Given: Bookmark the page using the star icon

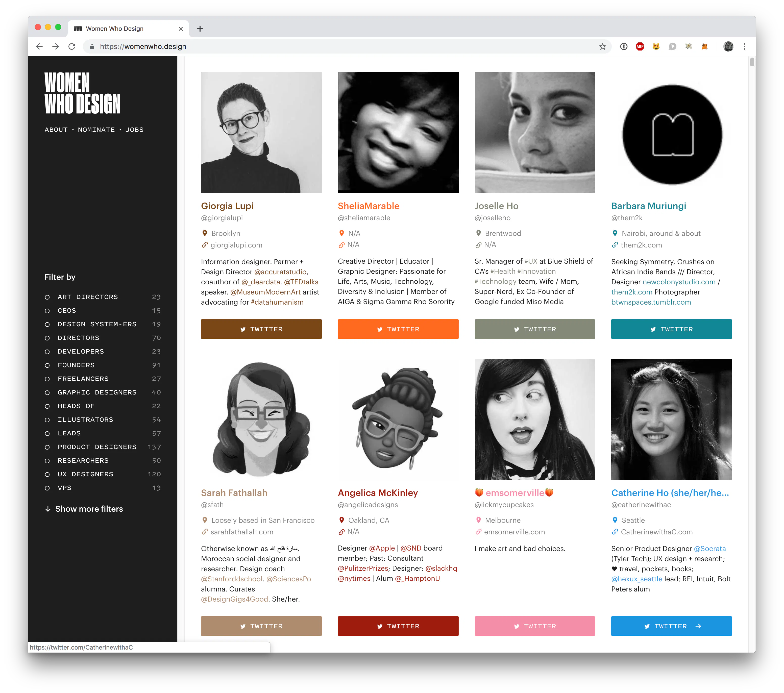Looking at the screenshot, I should (x=603, y=46).
